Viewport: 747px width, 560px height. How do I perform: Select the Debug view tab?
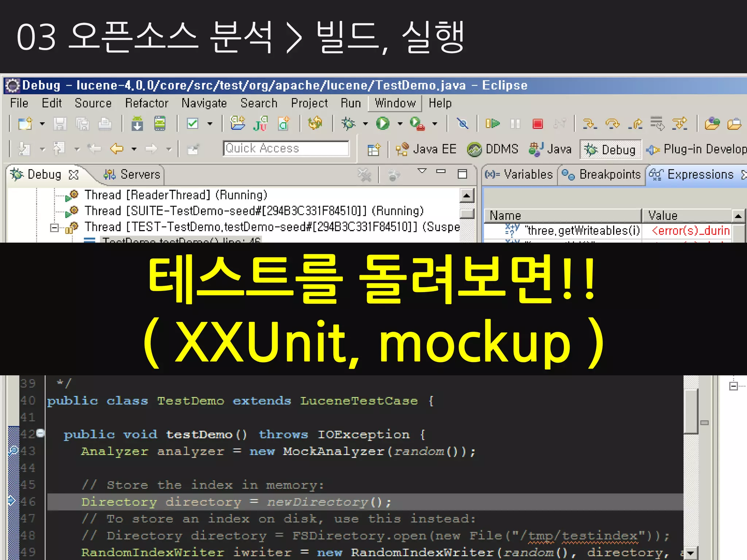pos(44,174)
